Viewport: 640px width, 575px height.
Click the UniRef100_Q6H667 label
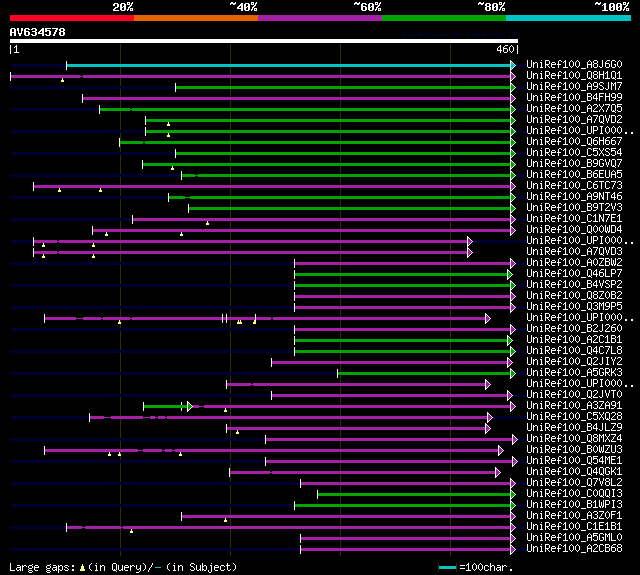coord(574,142)
